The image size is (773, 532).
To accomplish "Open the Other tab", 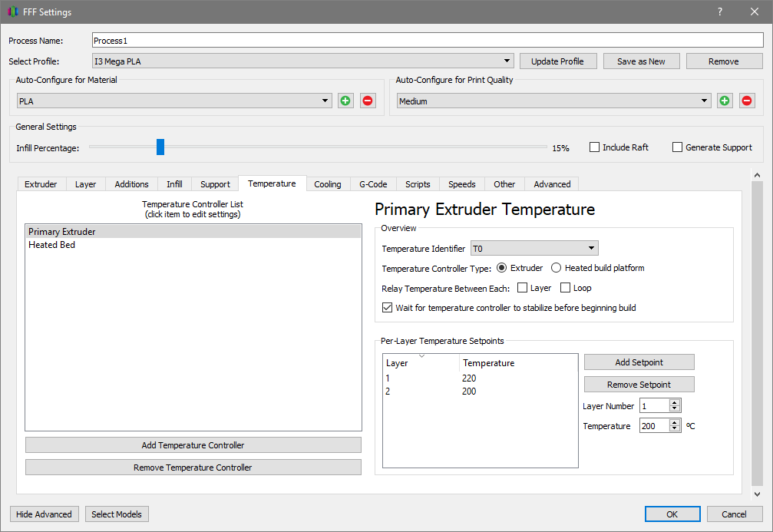I will pos(504,184).
